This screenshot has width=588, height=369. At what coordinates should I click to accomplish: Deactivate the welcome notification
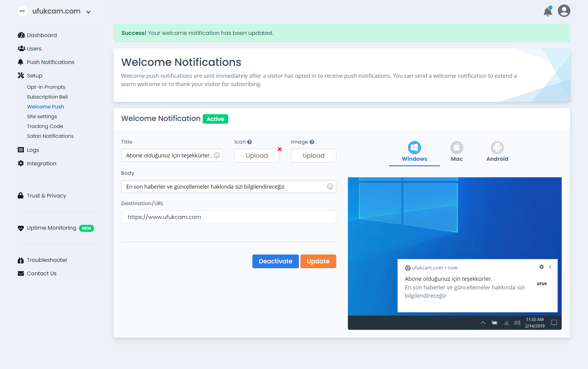275,261
